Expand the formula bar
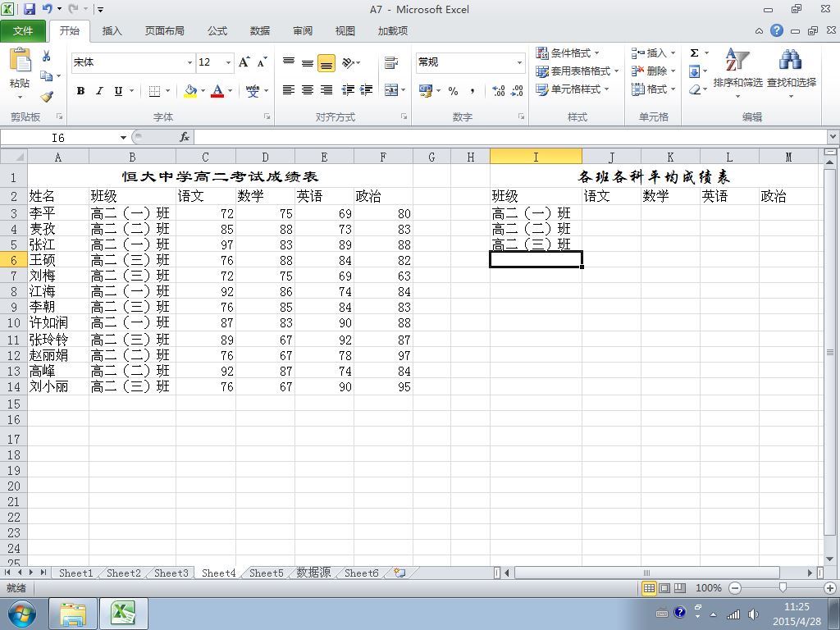840x630 pixels. [833, 137]
